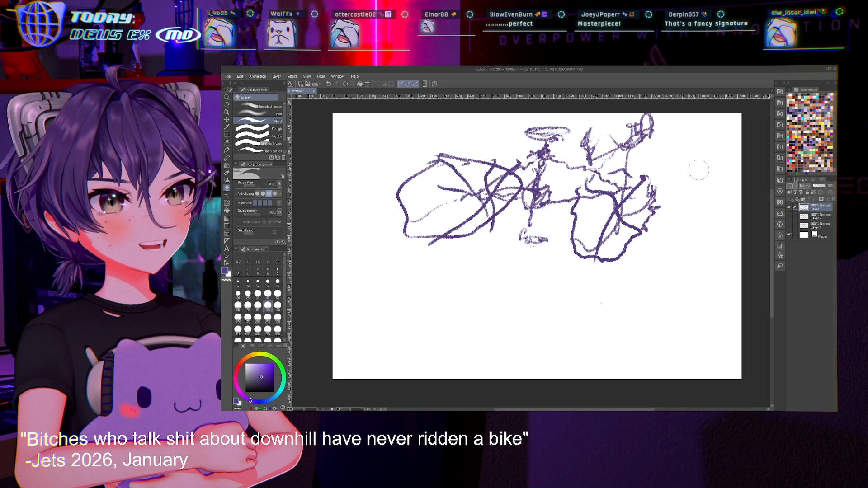Open the Filter menu

321,76
